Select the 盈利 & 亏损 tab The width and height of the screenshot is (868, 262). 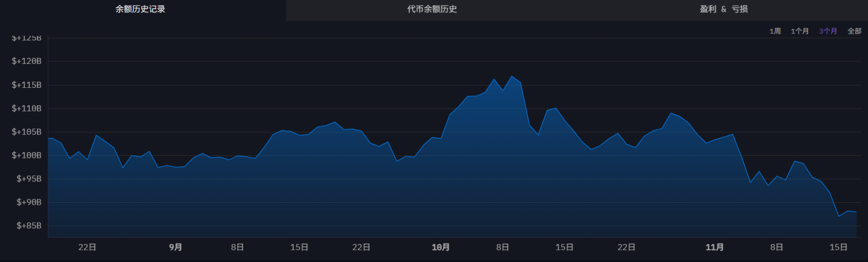(723, 9)
